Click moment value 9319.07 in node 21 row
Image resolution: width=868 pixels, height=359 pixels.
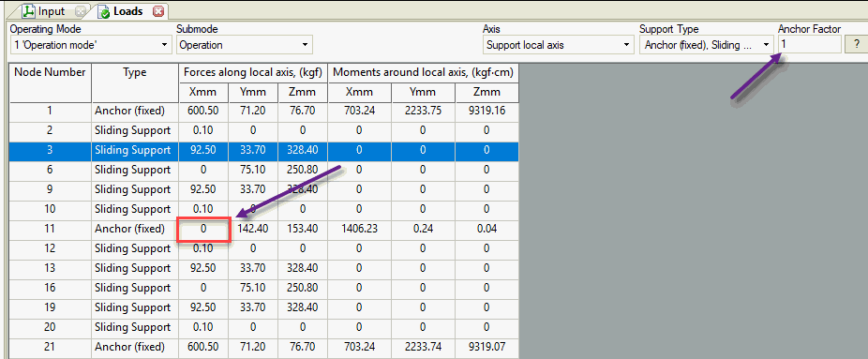(487, 348)
